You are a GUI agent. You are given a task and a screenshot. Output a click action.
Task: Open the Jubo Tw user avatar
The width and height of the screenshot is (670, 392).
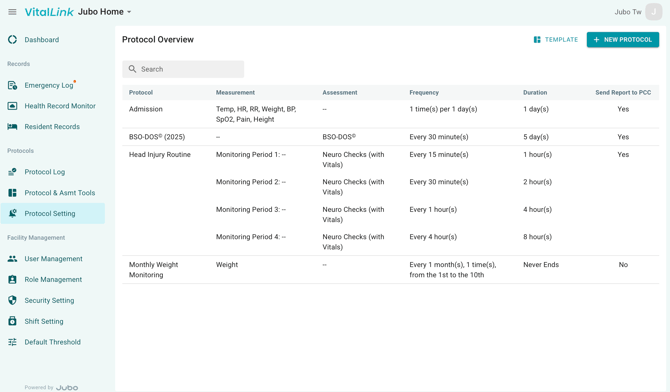tap(653, 12)
